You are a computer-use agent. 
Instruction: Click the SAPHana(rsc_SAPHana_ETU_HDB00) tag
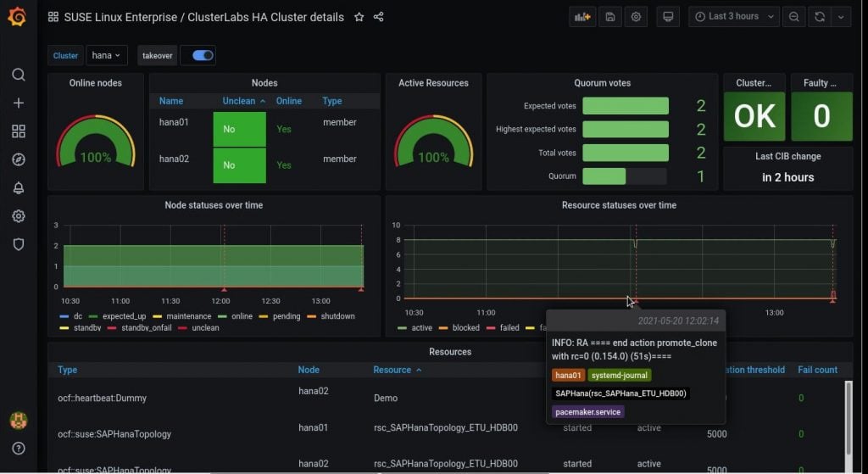tap(620, 393)
